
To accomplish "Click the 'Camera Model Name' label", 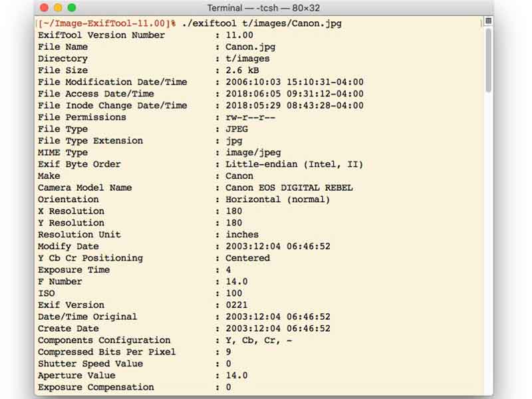I will click(x=85, y=188).
